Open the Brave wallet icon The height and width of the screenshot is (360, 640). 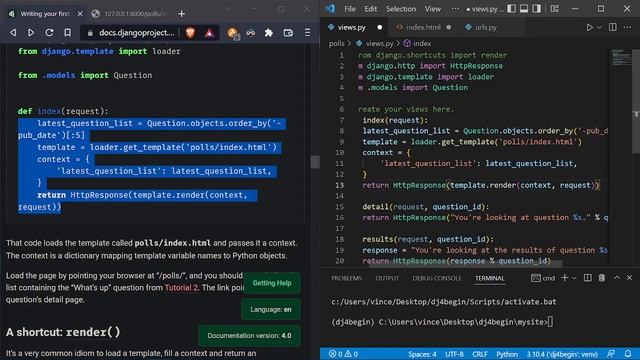coord(288,33)
